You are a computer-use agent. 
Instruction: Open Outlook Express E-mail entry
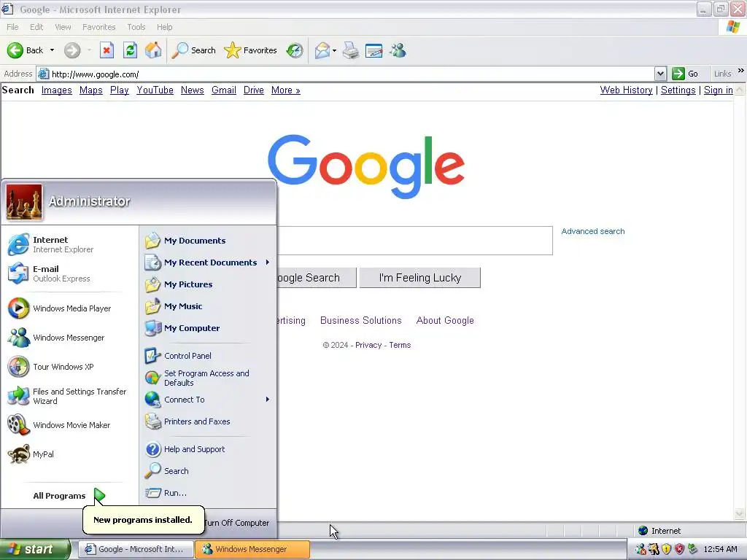[x=69, y=273]
